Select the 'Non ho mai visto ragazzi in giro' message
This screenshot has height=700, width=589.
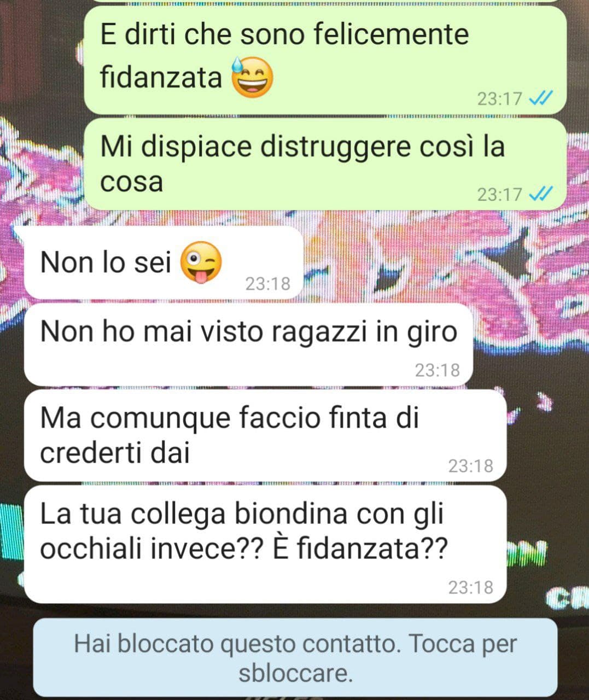[248, 345]
